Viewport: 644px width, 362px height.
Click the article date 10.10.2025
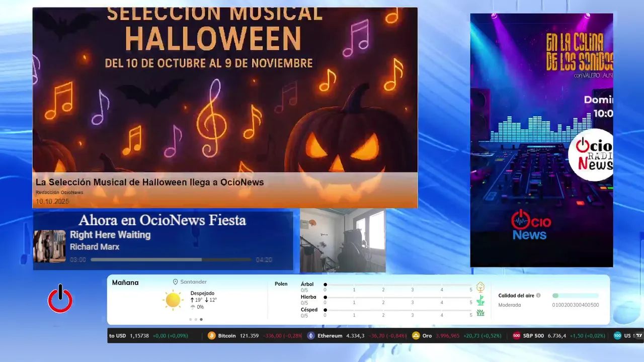pos(52,202)
